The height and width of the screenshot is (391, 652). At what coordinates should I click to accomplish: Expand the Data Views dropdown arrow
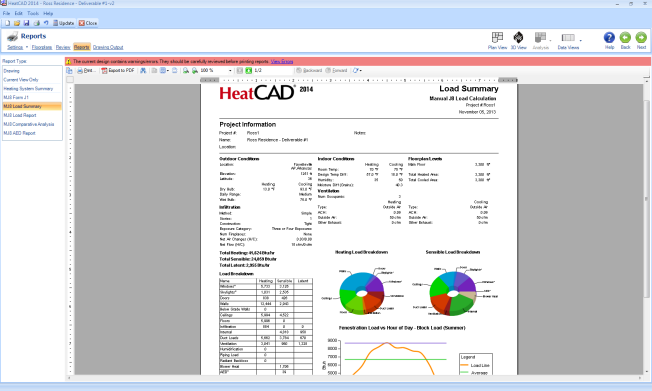pyautogui.click(x=580, y=41)
